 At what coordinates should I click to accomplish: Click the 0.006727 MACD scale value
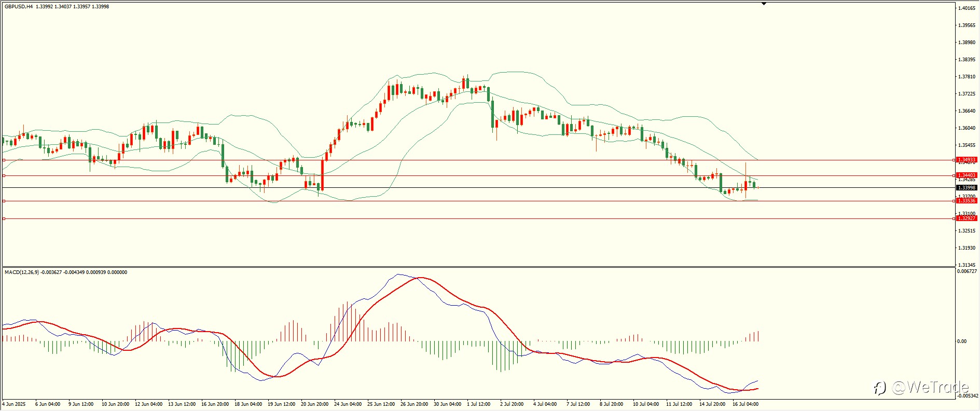click(968, 271)
